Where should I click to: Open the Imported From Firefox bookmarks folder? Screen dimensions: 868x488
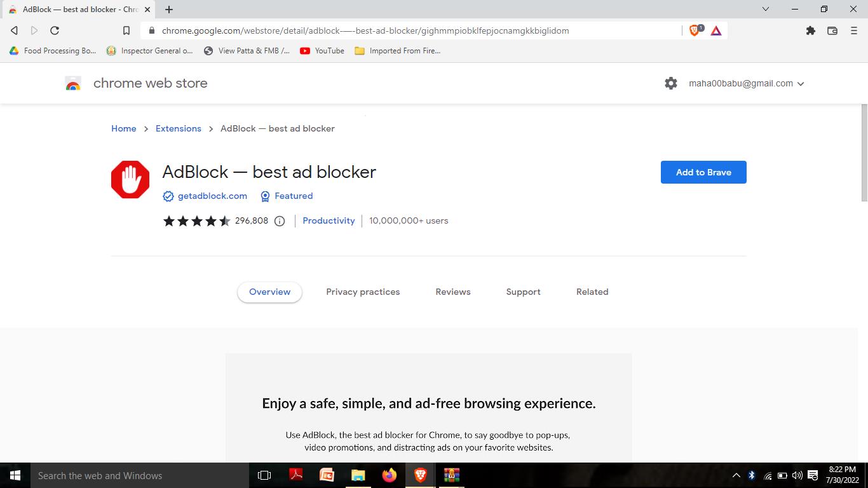[398, 51]
